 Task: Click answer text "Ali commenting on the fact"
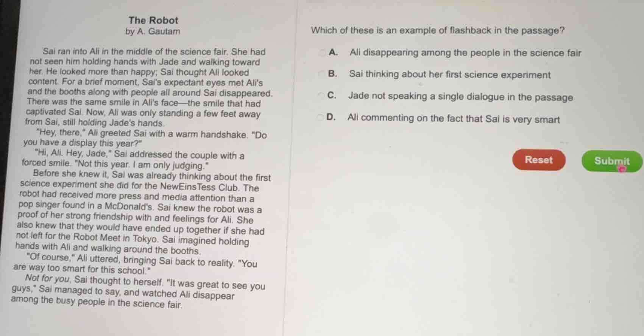tap(453, 119)
